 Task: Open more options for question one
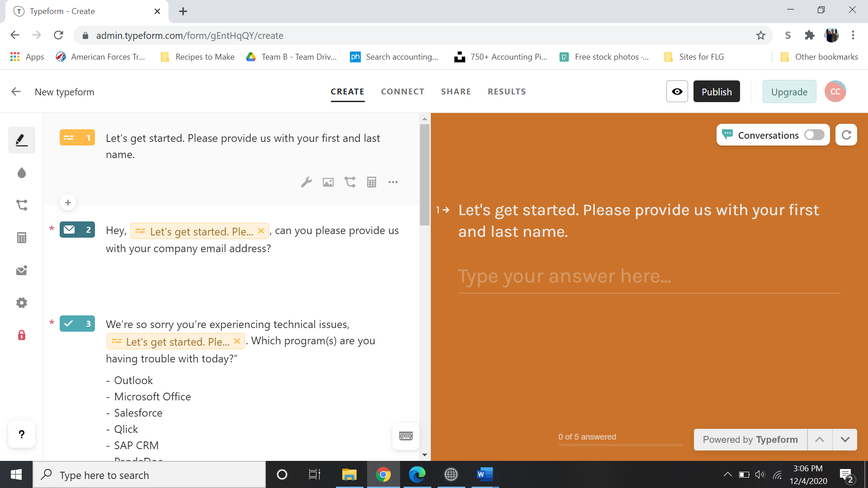click(393, 182)
